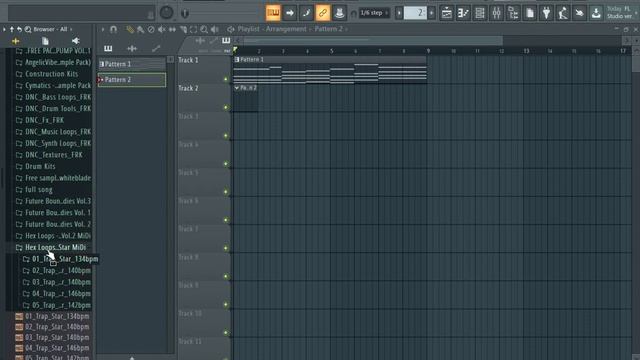This screenshot has height=360, width=640.
Task: Click the plus button after pattern number
Action: (x=431, y=13)
